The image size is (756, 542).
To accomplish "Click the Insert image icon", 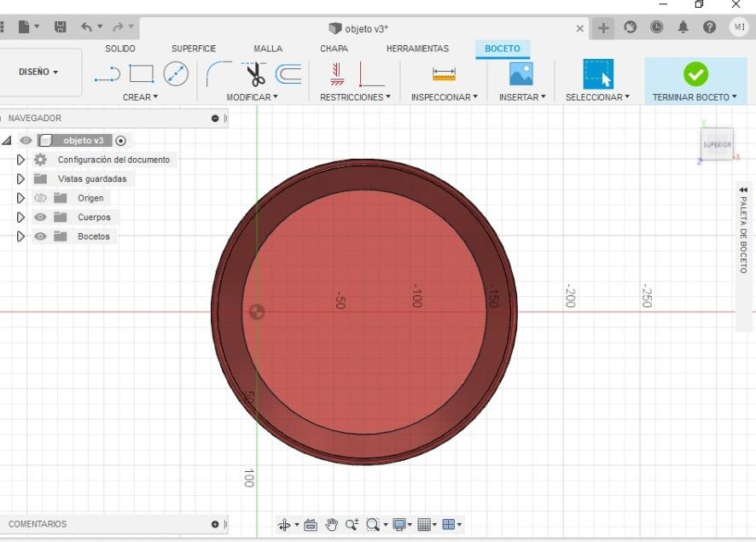I will (x=521, y=74).
